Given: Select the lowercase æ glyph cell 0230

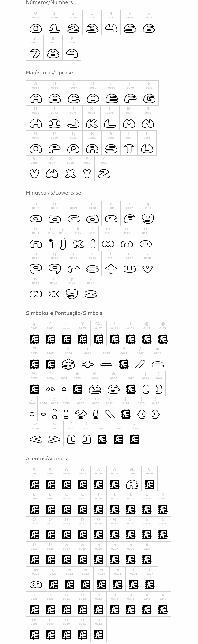Looking at the screenshot, I should [x=36, y=579].
